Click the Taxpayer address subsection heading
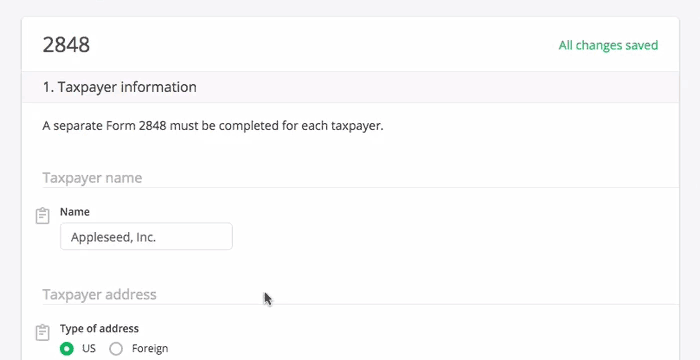700x360 pixels. [x=100, y=294]
